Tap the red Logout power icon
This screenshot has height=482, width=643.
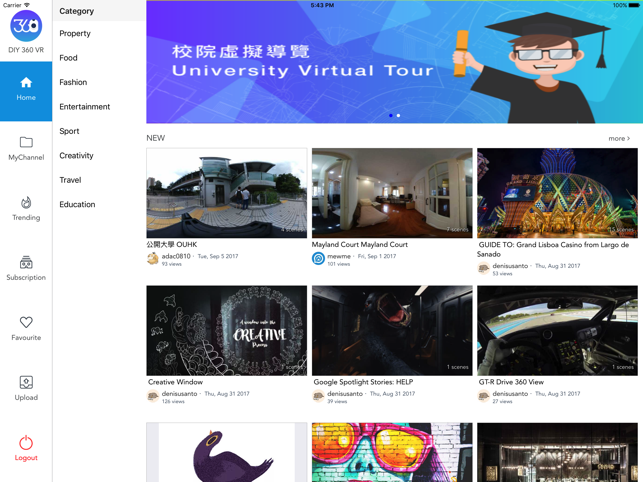[26, 443]
